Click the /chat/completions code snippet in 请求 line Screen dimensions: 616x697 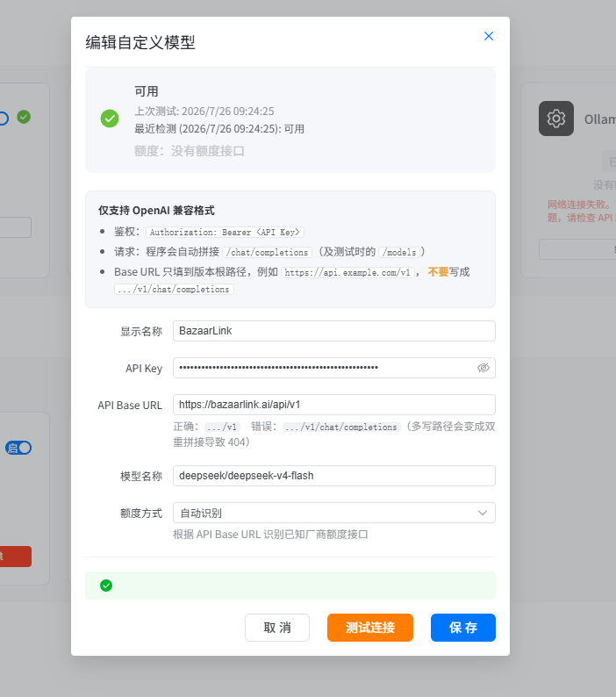click(268, 252)
